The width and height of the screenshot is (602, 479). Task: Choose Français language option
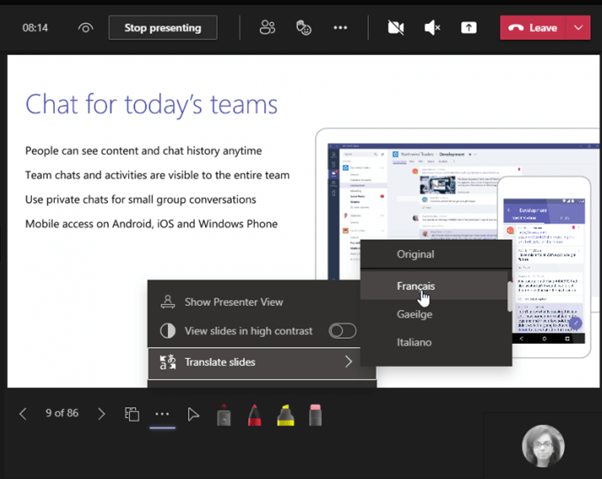(x=415, y=286)
